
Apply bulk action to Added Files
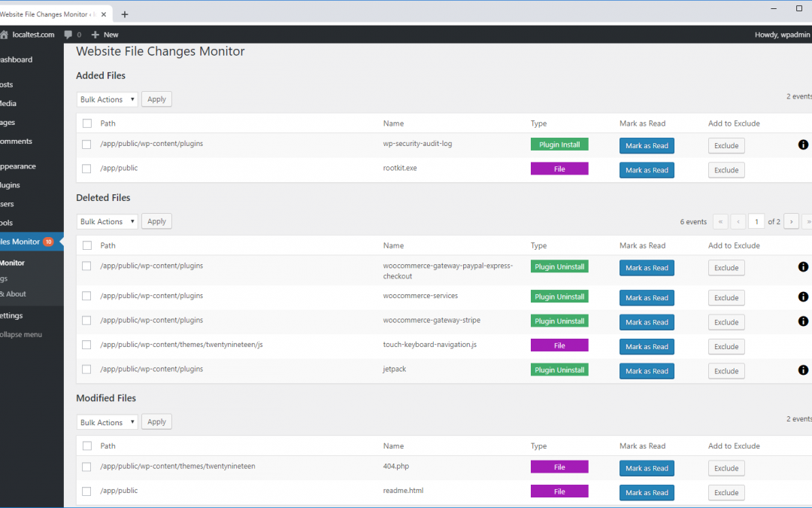[156, 99]
